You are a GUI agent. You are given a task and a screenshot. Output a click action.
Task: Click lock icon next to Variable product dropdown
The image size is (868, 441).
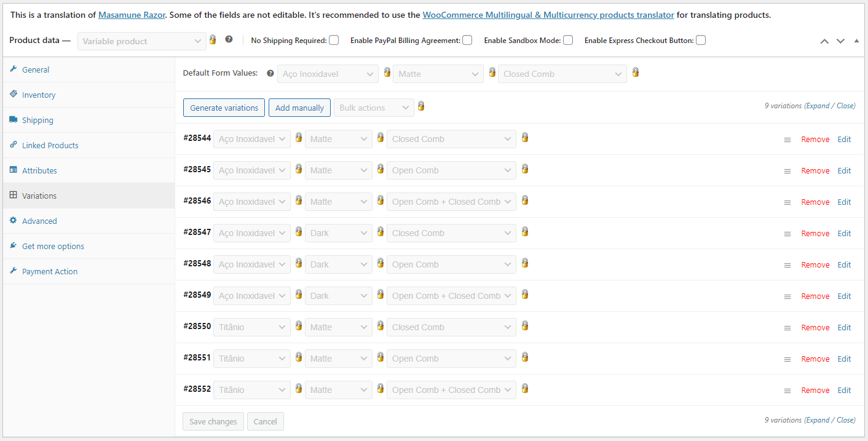[213, 40]
